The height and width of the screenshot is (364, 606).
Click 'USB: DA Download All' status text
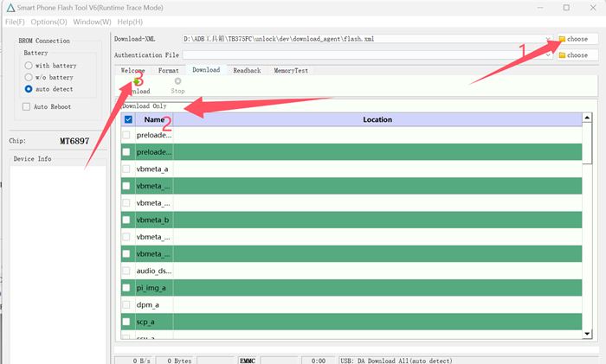click(396, 361)
